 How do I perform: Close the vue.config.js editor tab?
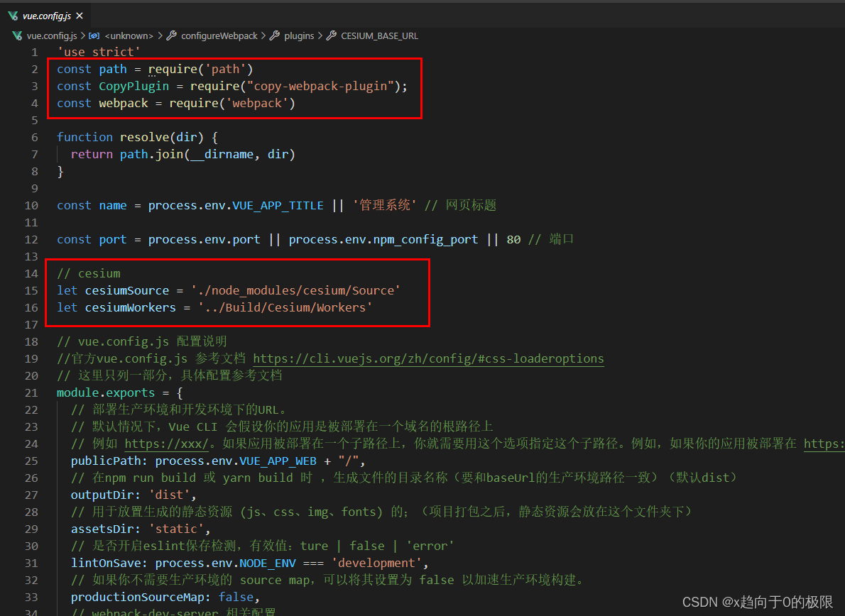tap(79, 14)
